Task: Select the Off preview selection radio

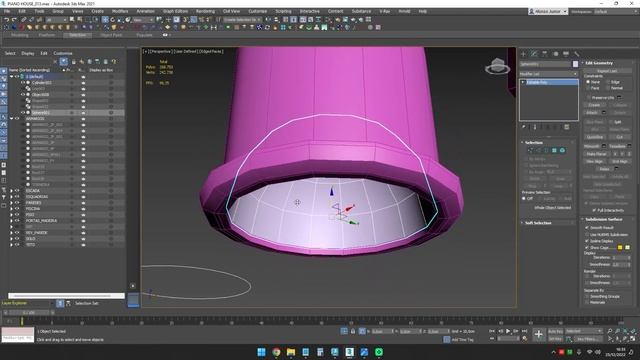Action: (524, 198)
